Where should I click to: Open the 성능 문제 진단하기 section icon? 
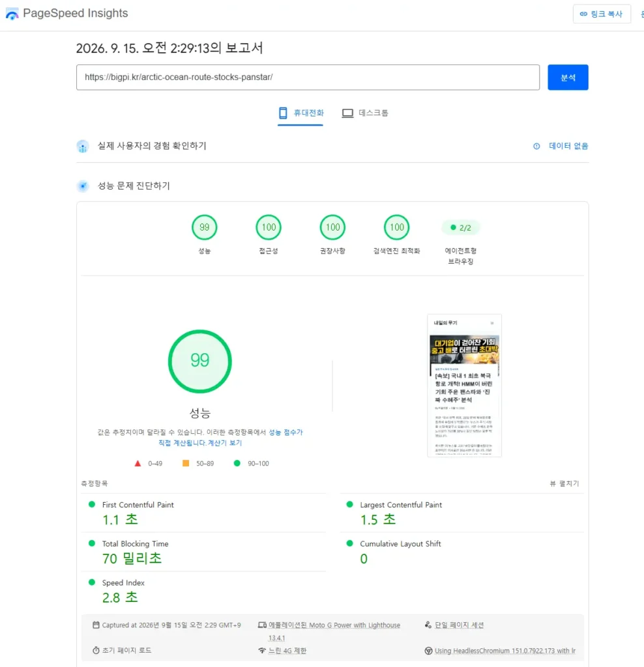[83, 186]
